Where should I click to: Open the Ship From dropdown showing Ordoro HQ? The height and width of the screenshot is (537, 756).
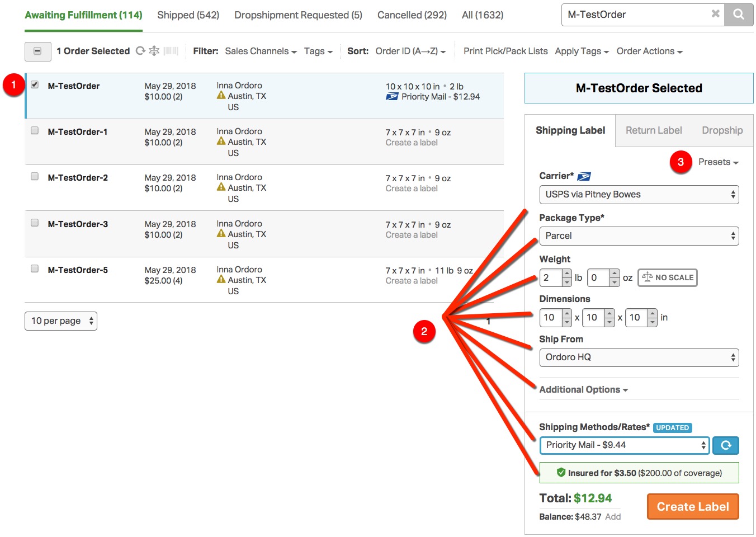pos(639,357)
